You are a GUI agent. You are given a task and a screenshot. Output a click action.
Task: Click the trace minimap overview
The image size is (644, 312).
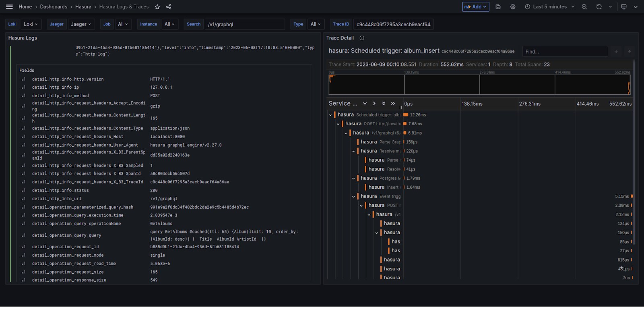pyautogui.click(x=480, y=85)
